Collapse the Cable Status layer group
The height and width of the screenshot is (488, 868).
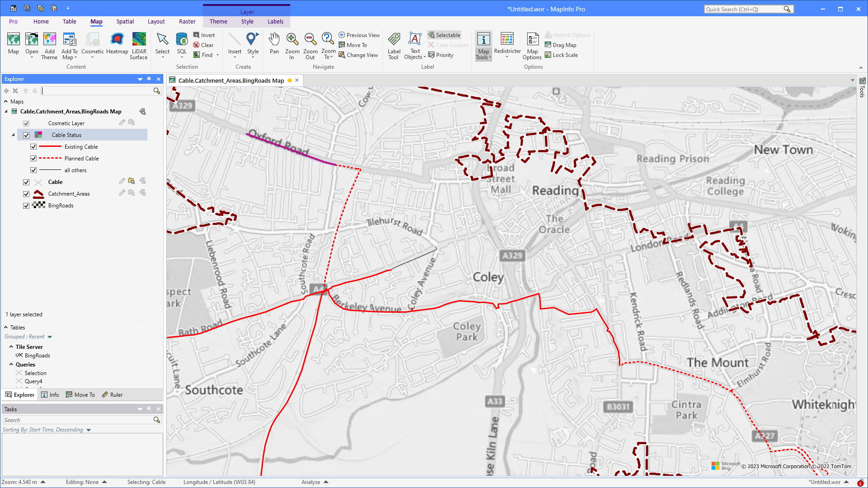tap(13, 135)
